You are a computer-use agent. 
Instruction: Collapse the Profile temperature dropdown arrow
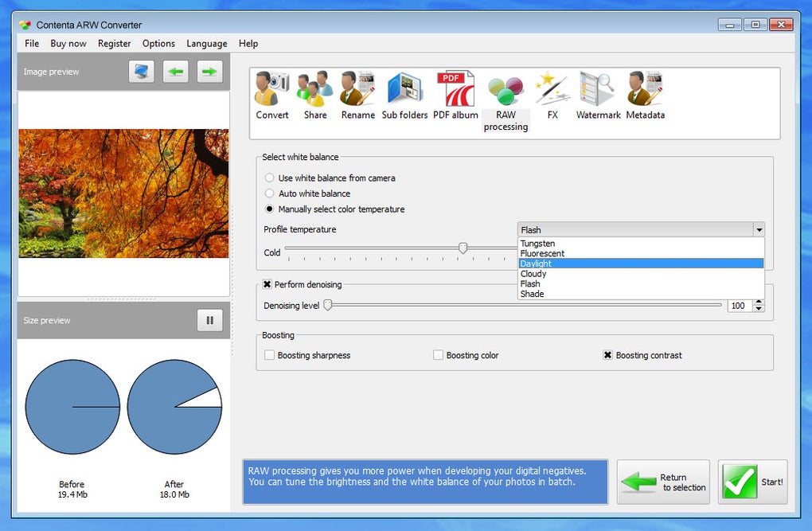[x=759, y=230]
